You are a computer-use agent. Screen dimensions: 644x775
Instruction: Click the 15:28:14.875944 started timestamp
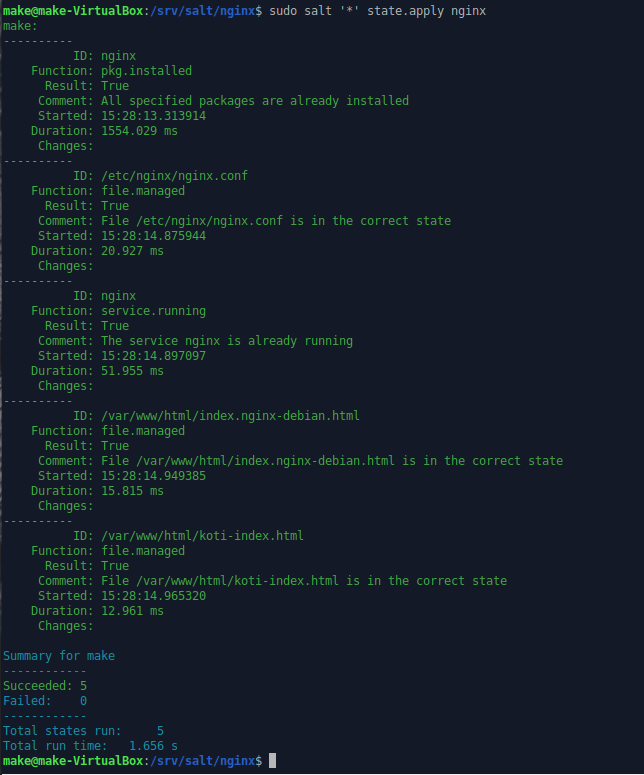(153, 236)
